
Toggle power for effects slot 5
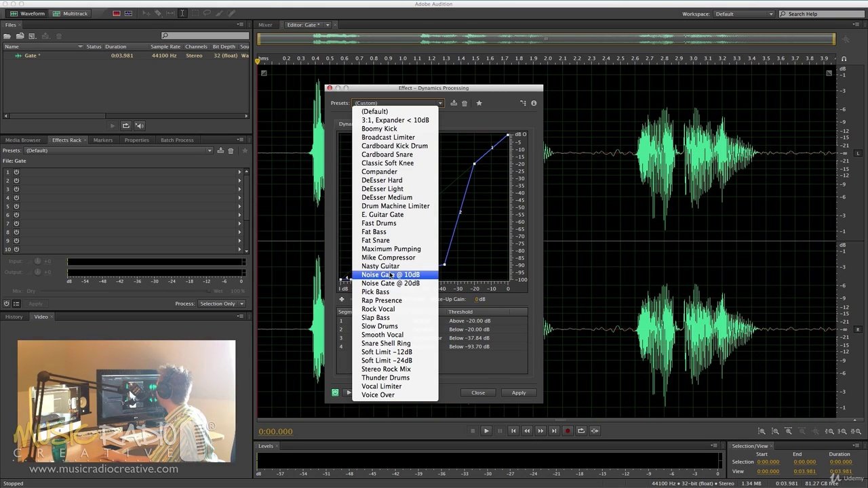point(16,207)
